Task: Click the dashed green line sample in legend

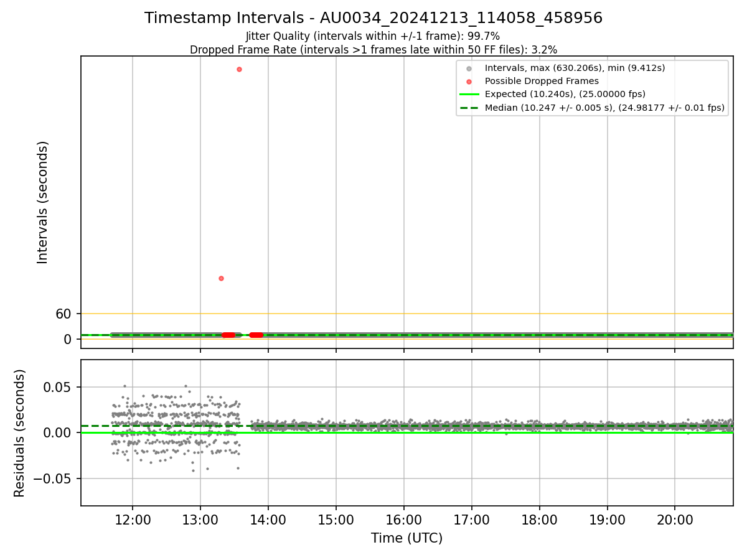Action: (x=469, y=108)
